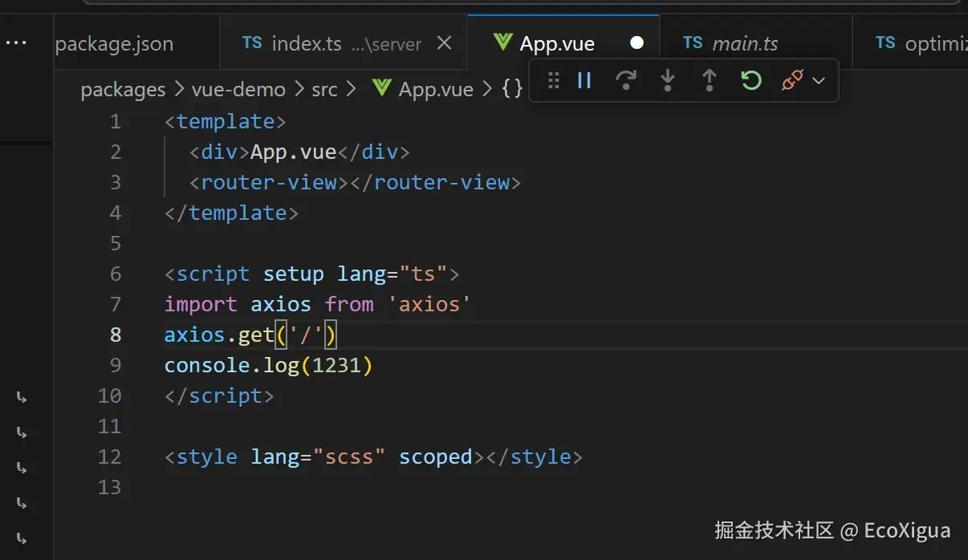
Task: Click the Step Into arrow icon
Action: click(667, 80)
